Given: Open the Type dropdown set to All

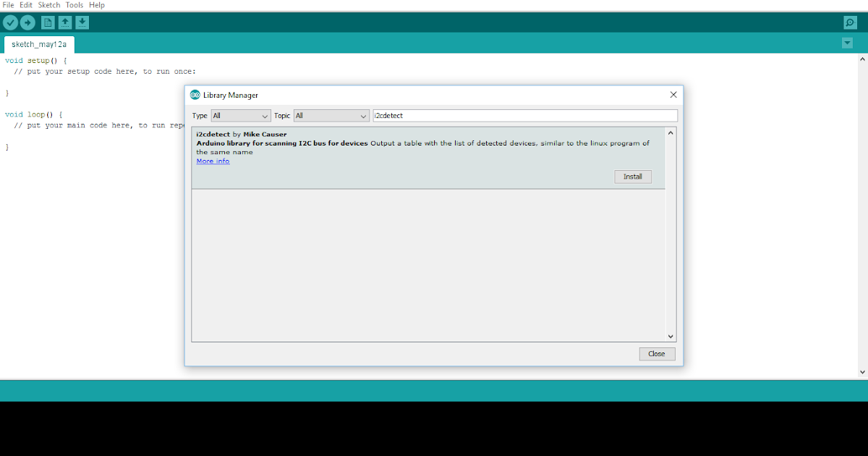Looking at the screenshot, I should [x=241, y=115].
